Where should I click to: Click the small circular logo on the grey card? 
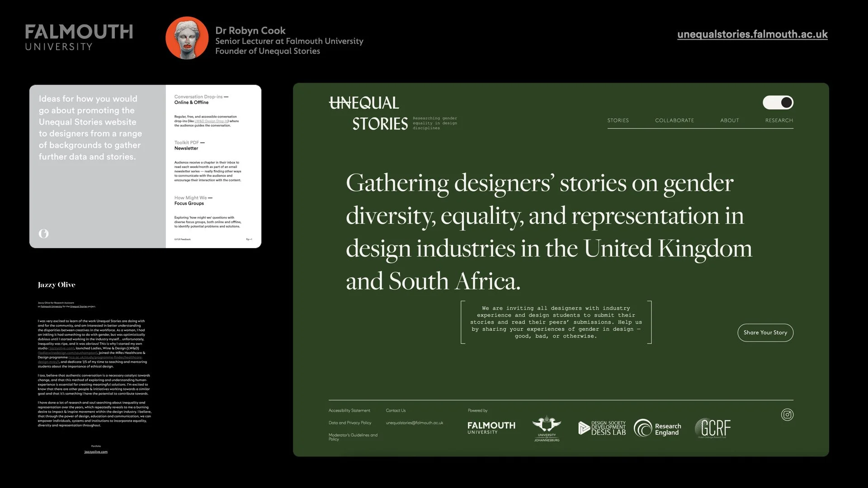pyautogui.click(x=43, y=234)
